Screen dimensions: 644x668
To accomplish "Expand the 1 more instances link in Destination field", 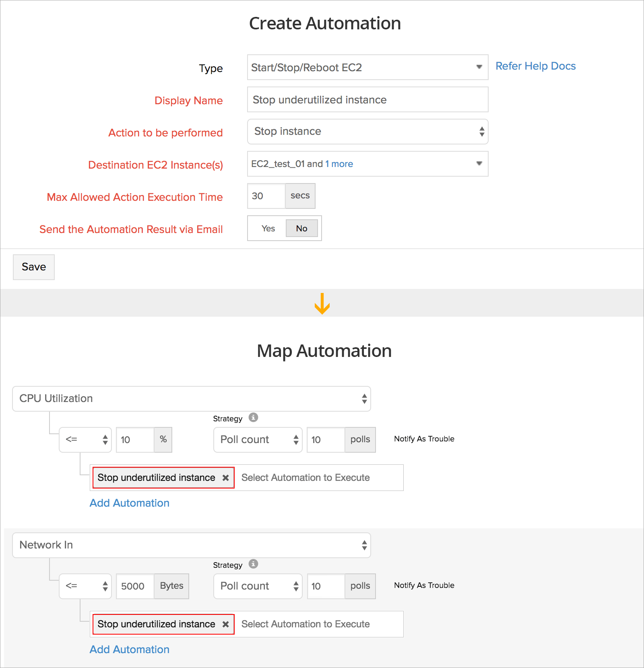I will click(339, 164).
